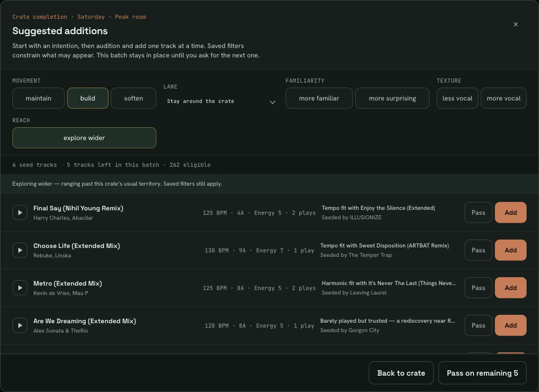539x392 pixels.
Task: Click artist text Rebuke, Linska
Action: pos(52,255)
